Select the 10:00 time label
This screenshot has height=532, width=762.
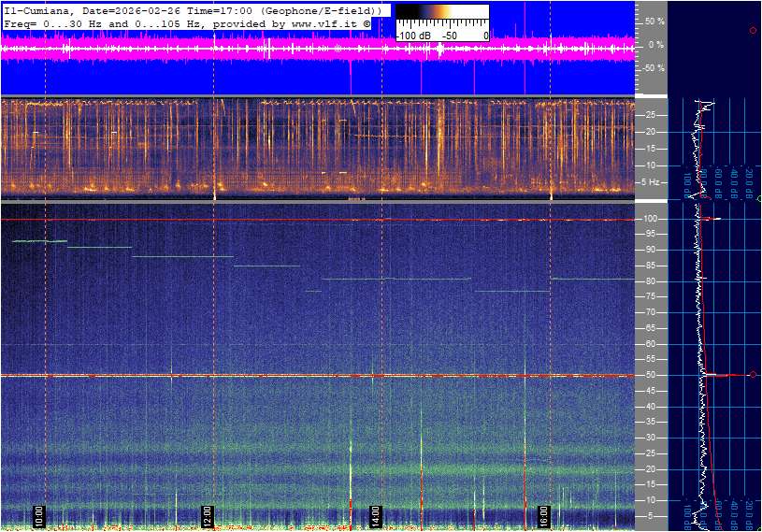click(38, 515)
